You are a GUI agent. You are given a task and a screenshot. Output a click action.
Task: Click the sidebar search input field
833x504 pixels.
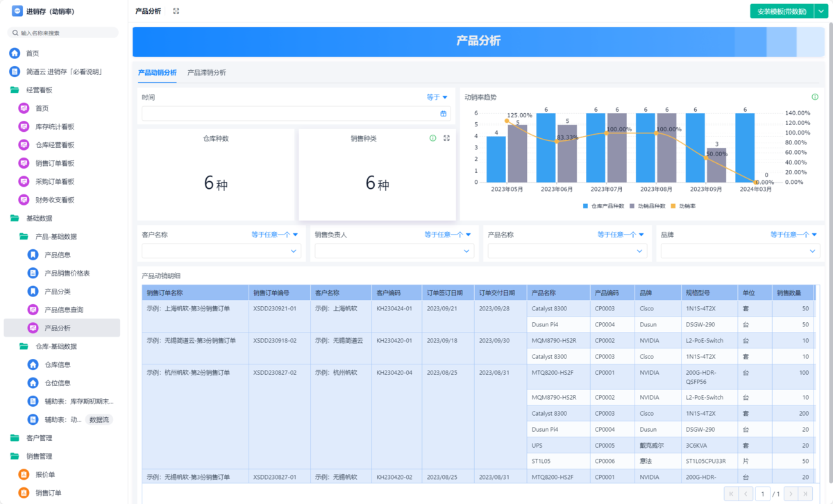66,33
